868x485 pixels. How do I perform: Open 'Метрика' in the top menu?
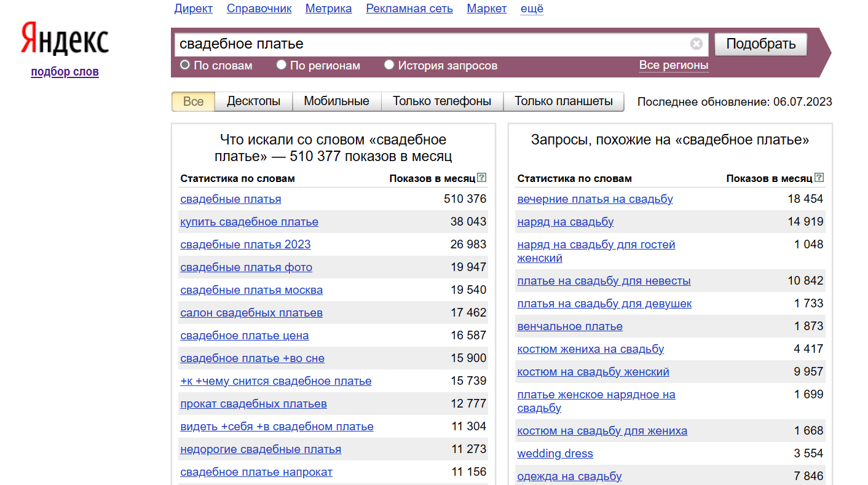[x=329, y=9]
